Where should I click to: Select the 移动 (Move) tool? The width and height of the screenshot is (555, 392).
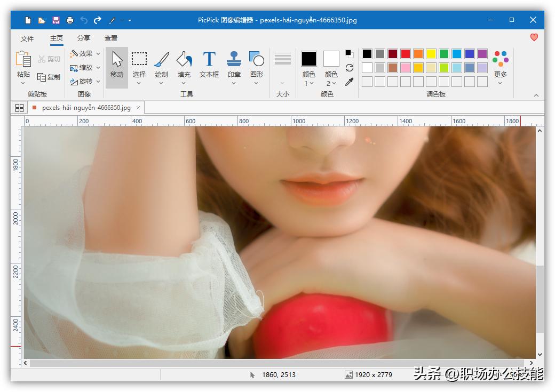117,65
